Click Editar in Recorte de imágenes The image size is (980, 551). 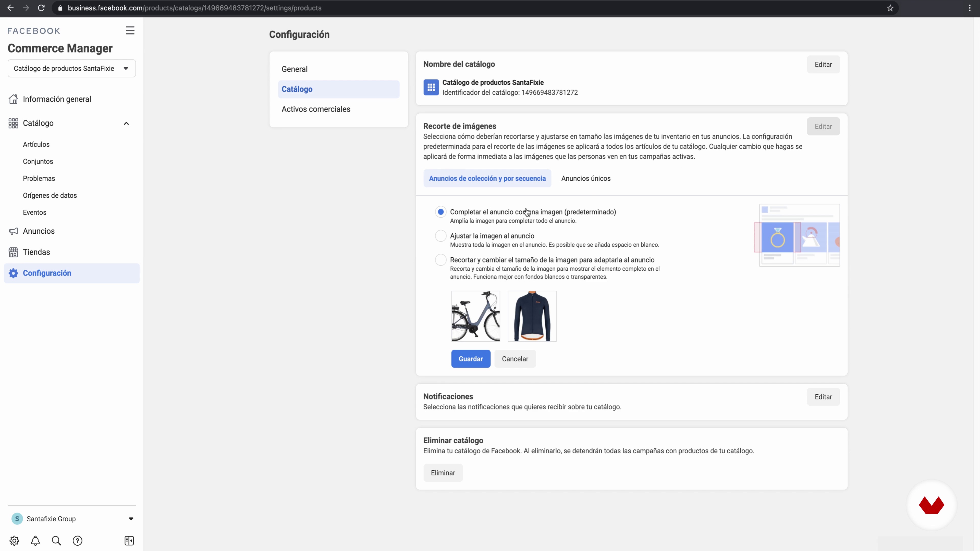pos(823,127)
